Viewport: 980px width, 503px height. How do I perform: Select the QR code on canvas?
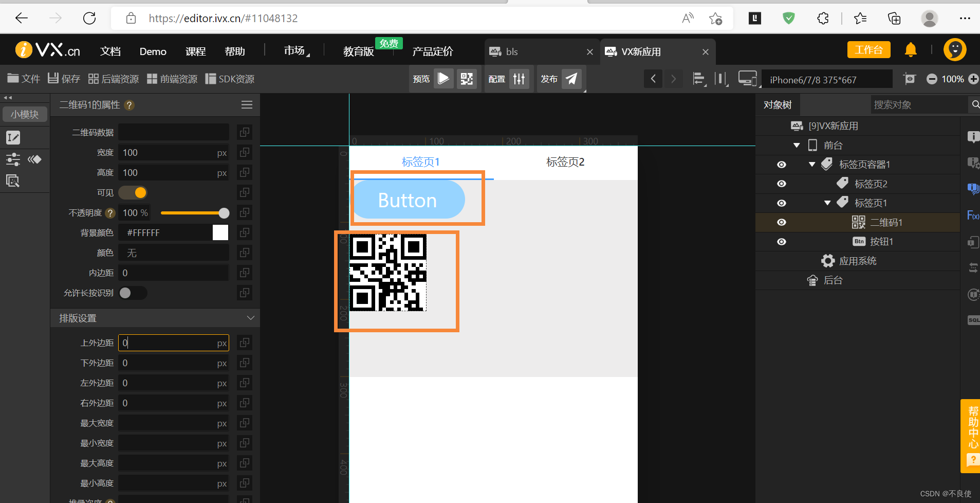[388, 273]
